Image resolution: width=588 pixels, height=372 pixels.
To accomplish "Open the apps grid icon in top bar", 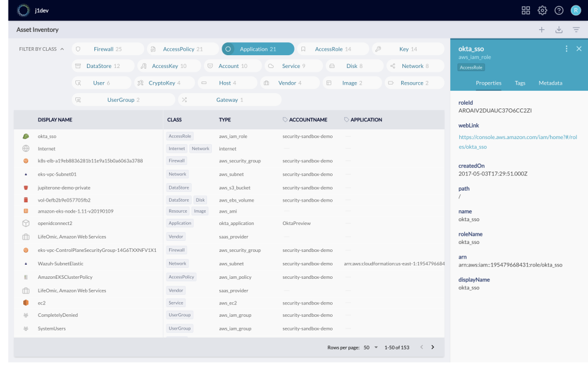I will pyautogui.click(x=526, y=10).
